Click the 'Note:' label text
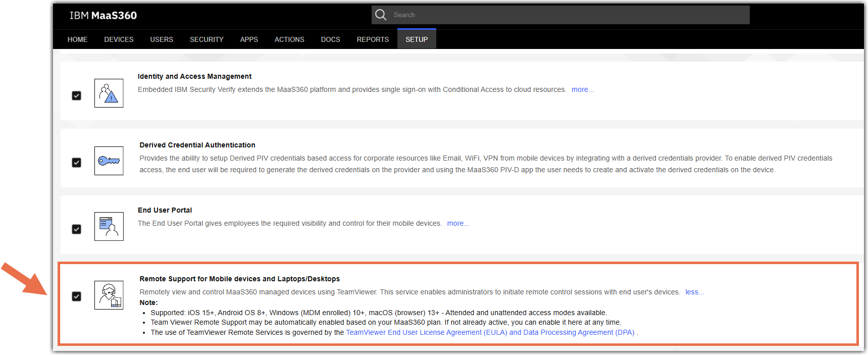868x355 pixels. (x=148, y=302)
